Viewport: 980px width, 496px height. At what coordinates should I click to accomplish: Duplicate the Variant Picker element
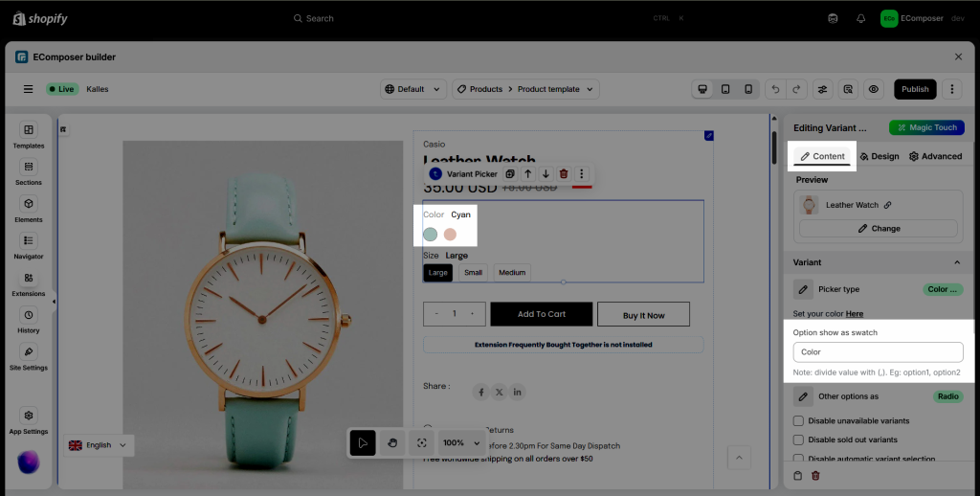[x=510, y=174]
